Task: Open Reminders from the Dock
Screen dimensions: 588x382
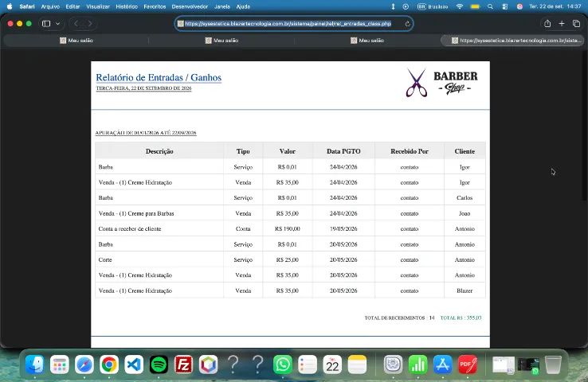Action: point(308,364)
